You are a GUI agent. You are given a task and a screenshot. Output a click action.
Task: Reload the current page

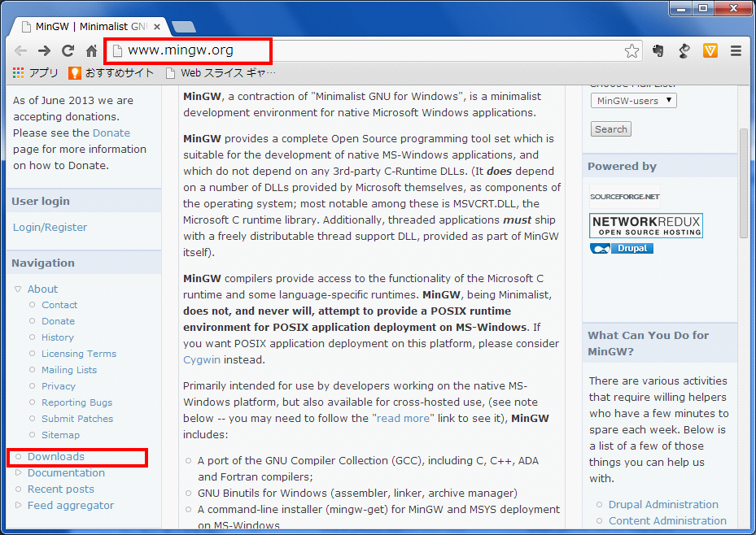[x=68, y=50]
